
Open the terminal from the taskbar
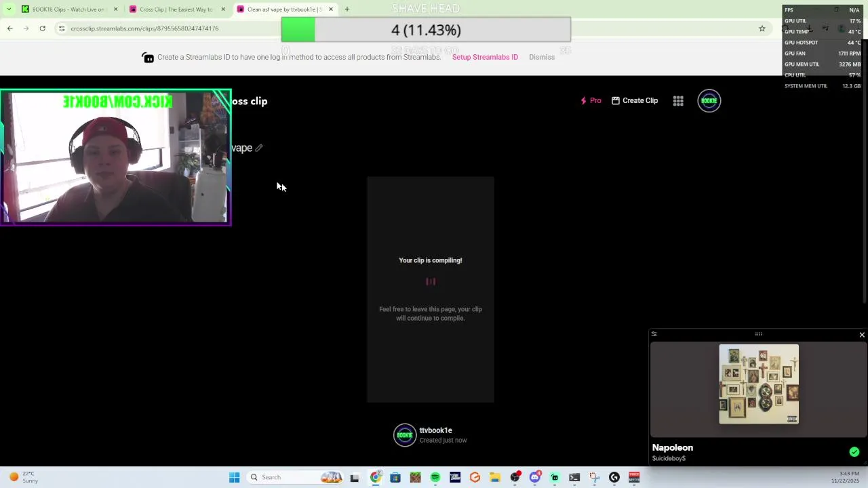coord(574,477)
